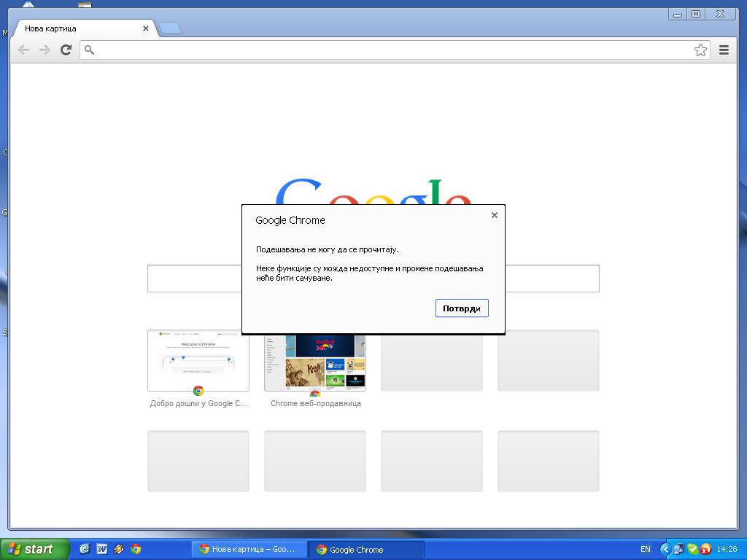Click the Добро дошли у Google C... label
This screenshot has height=560, width=747.
coord(198,403)
